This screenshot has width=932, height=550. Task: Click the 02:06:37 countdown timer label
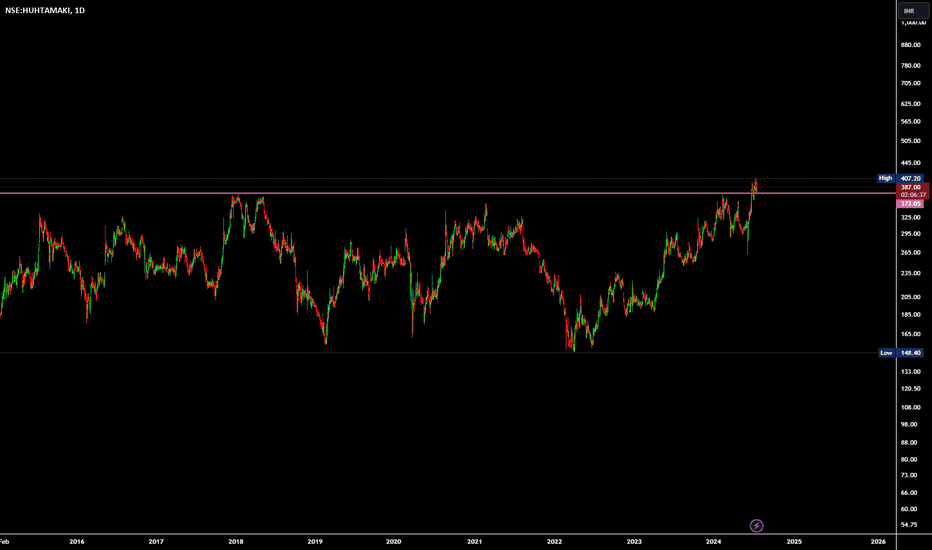tap(913, 194)
